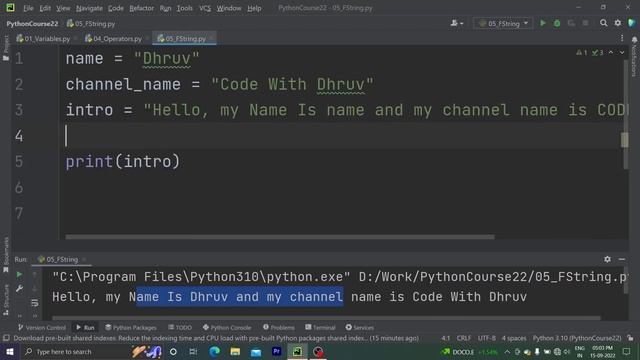The width and height of the screenshot is (640, 360).
Task: Click Windows Start button
Action: coord(9,351)
